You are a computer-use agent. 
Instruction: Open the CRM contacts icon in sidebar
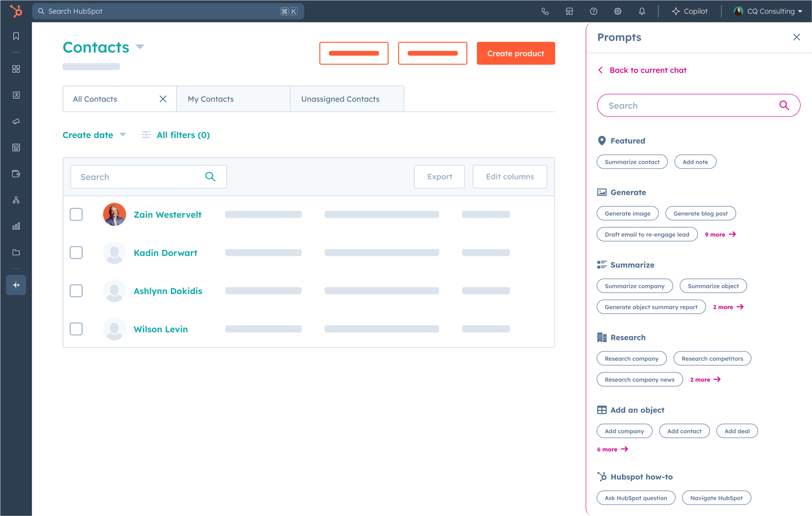point(16,95)
